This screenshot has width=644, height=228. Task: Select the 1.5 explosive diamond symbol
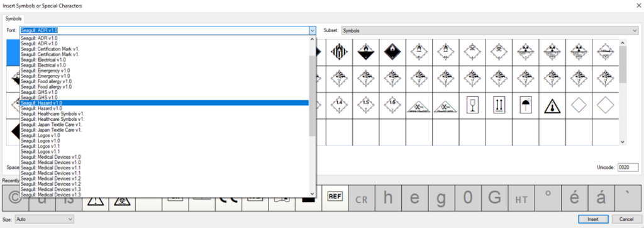[x=365, y=106]
